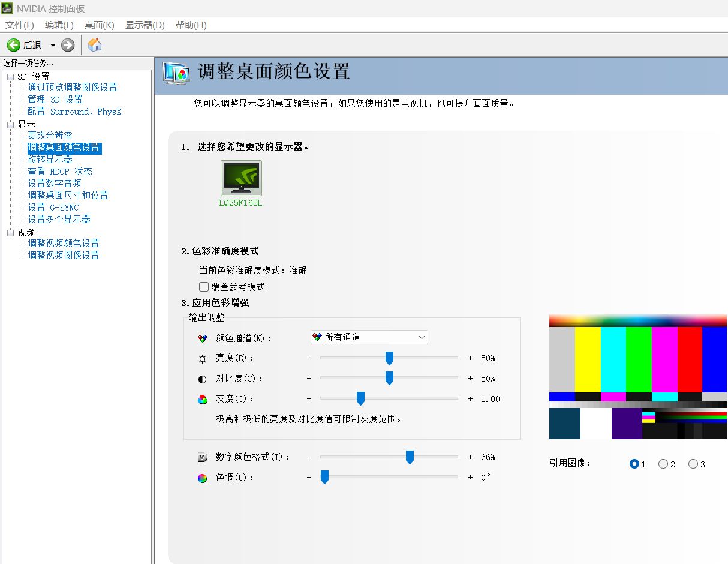Click the digital vibrance slider thumb
The width and height of the screenshot is (728, 564).
pyautogui.click(x=410, y=457)
